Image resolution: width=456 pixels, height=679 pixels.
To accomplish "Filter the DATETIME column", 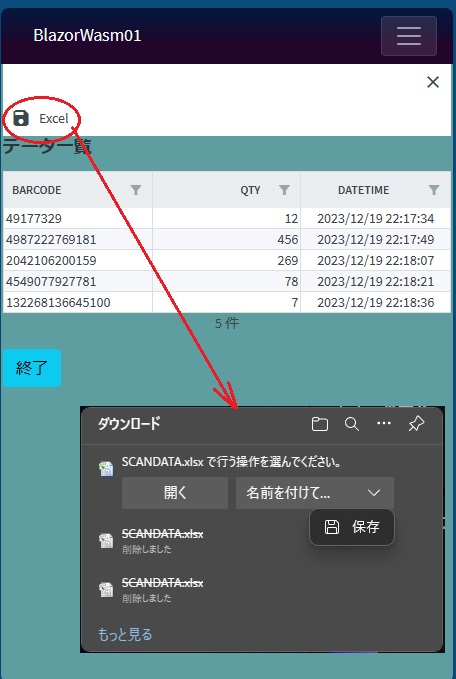I will [x=433, y=190].
